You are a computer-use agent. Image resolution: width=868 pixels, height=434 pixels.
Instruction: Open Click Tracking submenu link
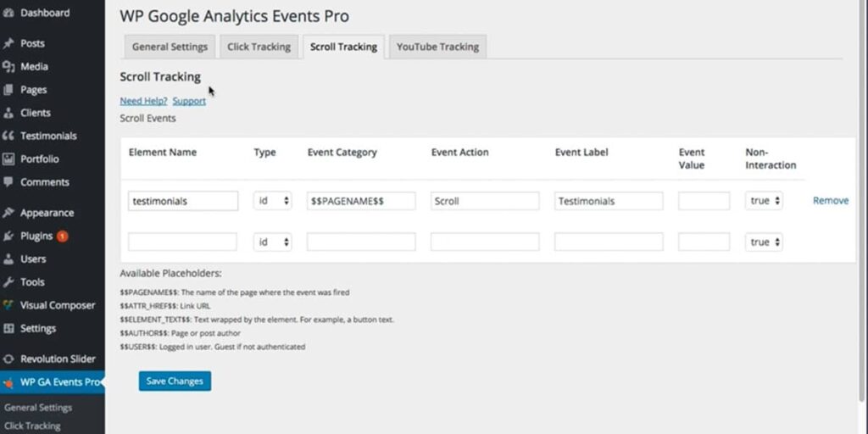point(32,426)
